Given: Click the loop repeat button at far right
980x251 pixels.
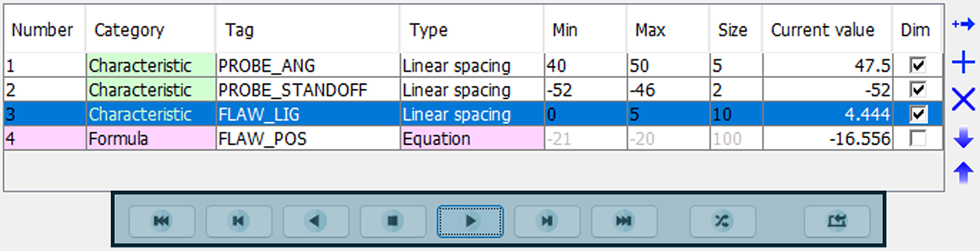Looking at the screenshot, I should point(838,221).
